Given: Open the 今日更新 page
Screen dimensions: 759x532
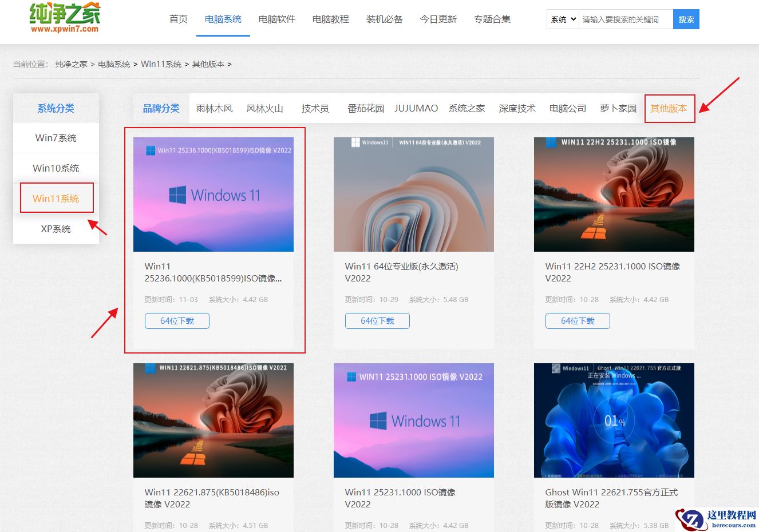Looking at the screenshot, I should (438, 18).
